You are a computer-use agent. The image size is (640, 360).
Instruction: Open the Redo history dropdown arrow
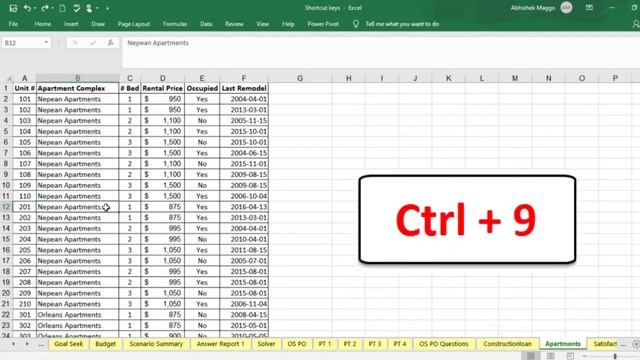pos(52,8)
